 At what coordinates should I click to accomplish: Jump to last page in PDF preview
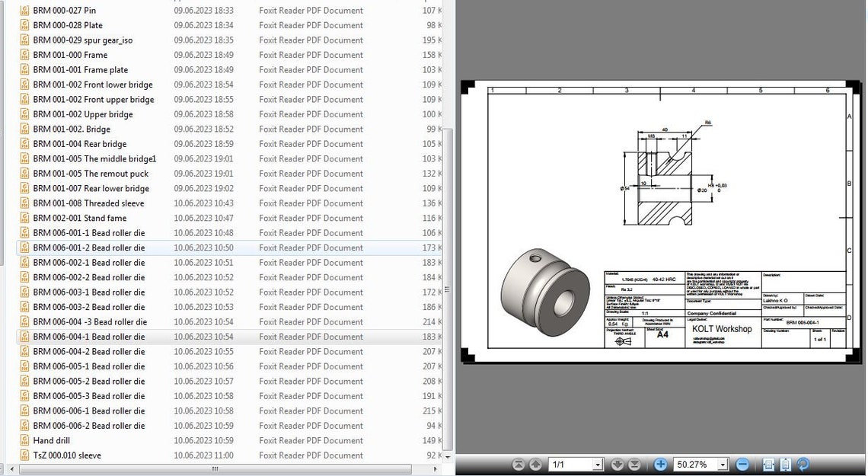pos(634,465)
